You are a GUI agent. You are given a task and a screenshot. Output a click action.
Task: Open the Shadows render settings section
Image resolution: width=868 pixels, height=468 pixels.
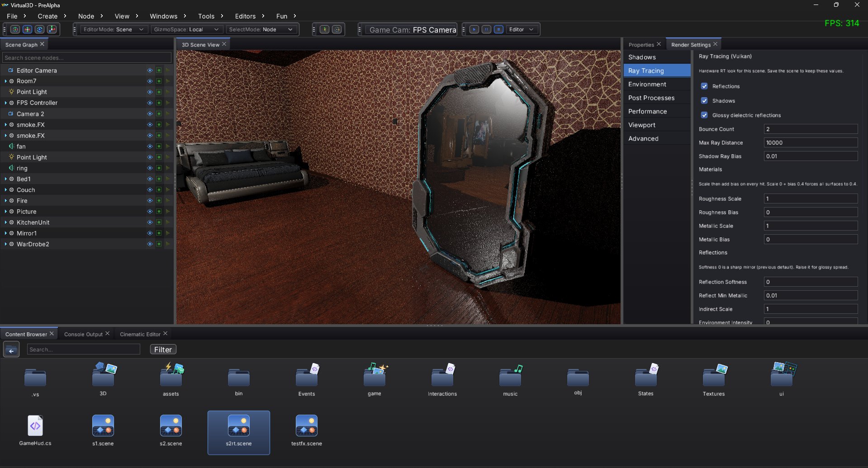pyautogui.click(x=657, y=57)
